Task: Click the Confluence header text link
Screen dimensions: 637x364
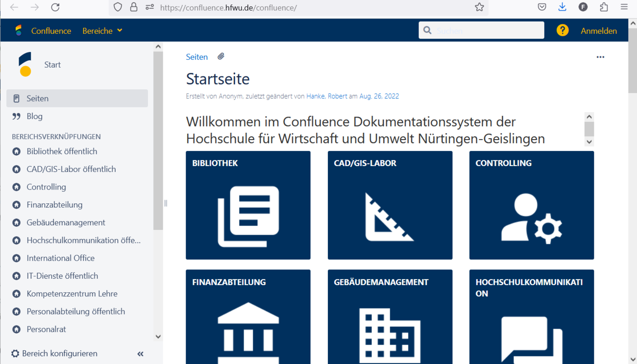Action: (x=51, y=31)
